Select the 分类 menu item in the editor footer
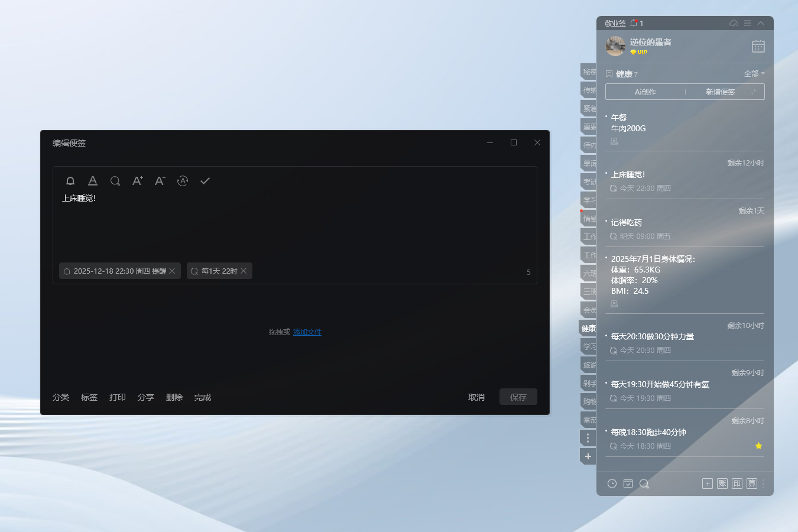 click(x=61, y=397)
